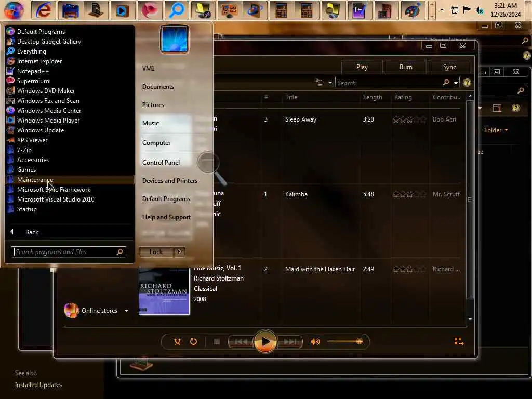Open the Paint palette icon in the taskbar
Image resolution: width=532 pixels, height=399 pixels.
click(x=413, y=10)
